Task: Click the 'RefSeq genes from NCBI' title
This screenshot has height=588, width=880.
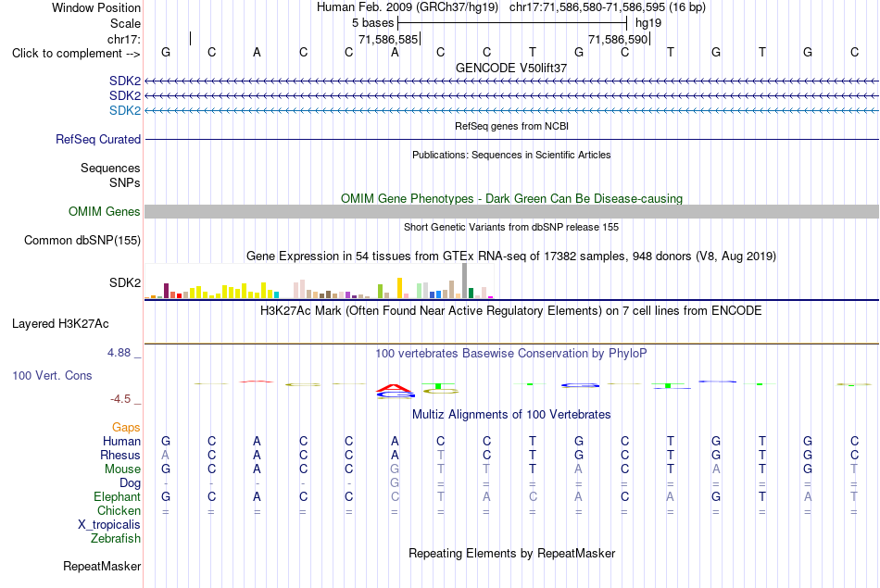Action: 511,126
